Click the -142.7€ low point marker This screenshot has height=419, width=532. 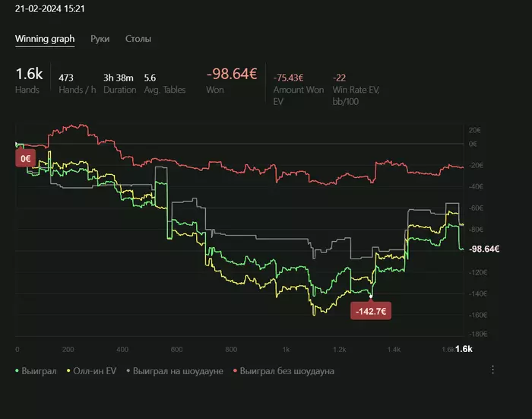pyautogui.click(x=371, y=311)
